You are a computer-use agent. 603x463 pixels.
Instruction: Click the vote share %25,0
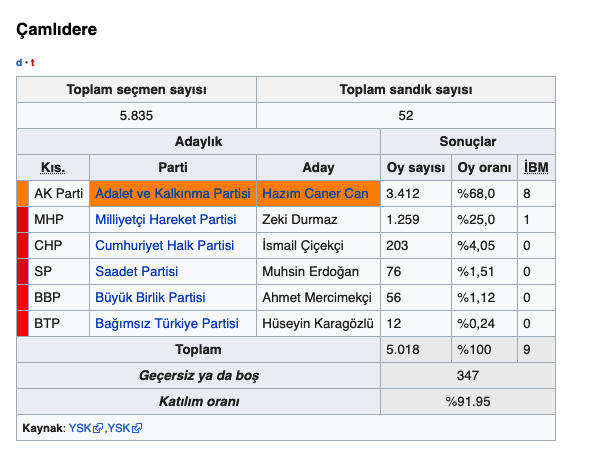coord(476,219)
